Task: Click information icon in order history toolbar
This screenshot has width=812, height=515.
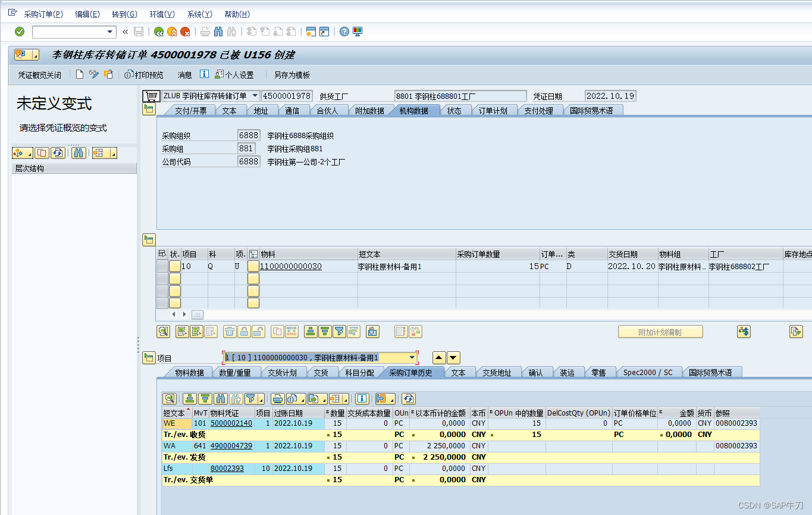Action: tap(362, 399)
